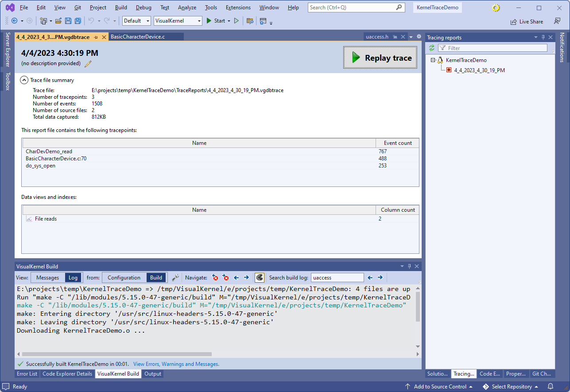Switch build view to Log
Screen dimensions: 570x392
(73, 278)
